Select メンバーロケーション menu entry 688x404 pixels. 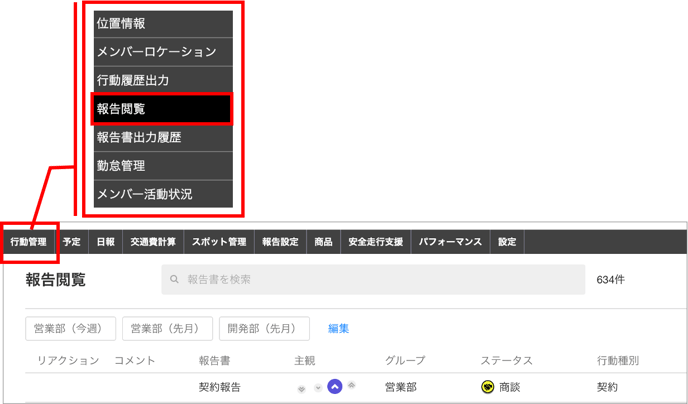coord(163,52)
